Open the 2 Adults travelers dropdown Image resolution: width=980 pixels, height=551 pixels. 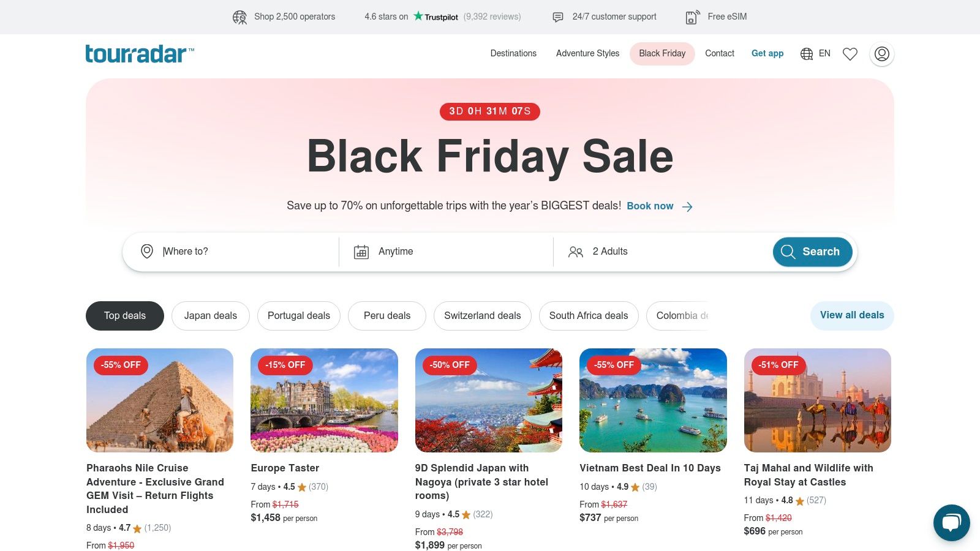[x=661, y=252]
